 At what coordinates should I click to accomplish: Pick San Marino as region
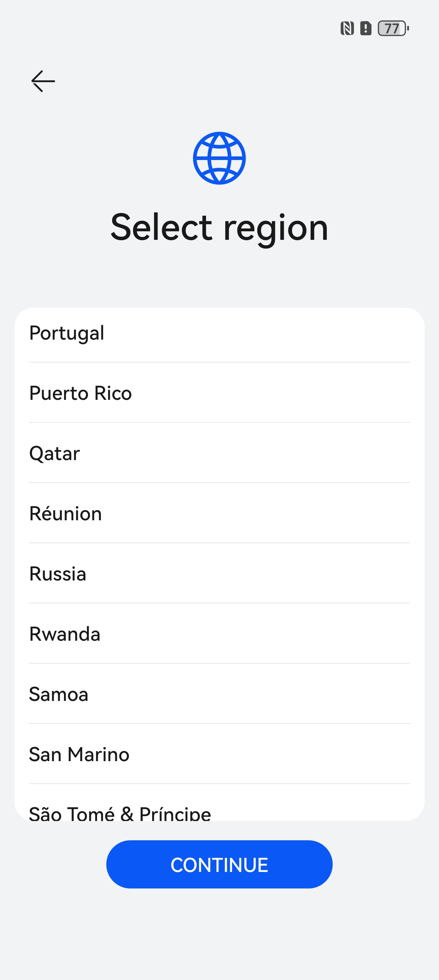[79, 754]
